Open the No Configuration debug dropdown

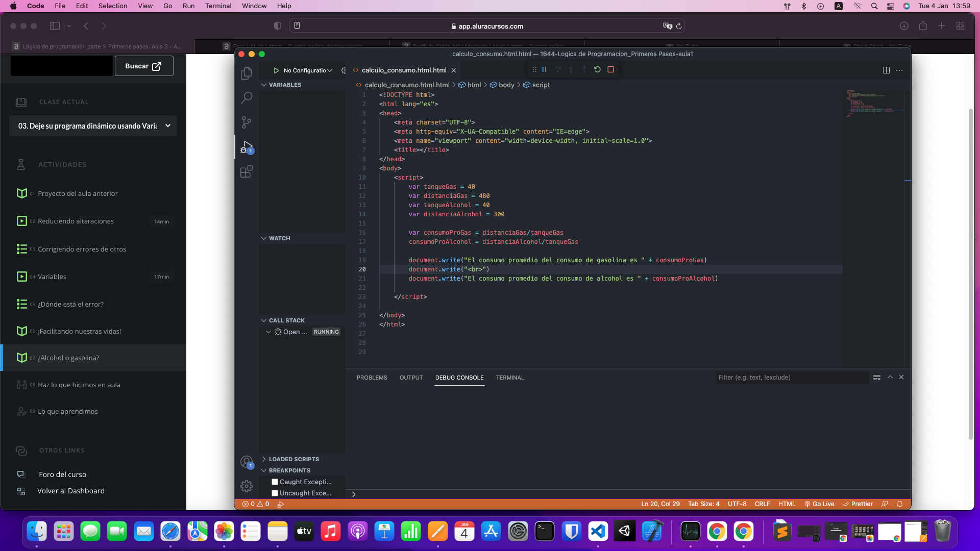(308, 70)
